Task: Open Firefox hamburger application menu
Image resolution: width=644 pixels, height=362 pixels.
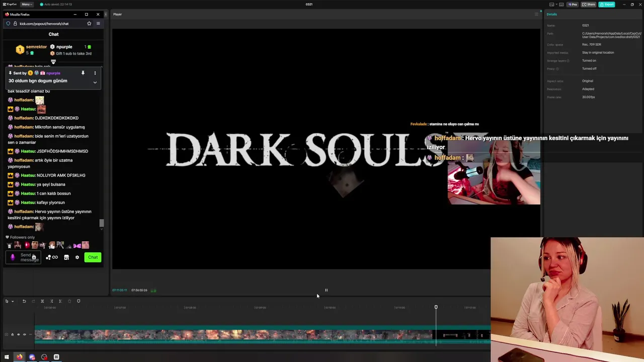Action: [98, 24]
